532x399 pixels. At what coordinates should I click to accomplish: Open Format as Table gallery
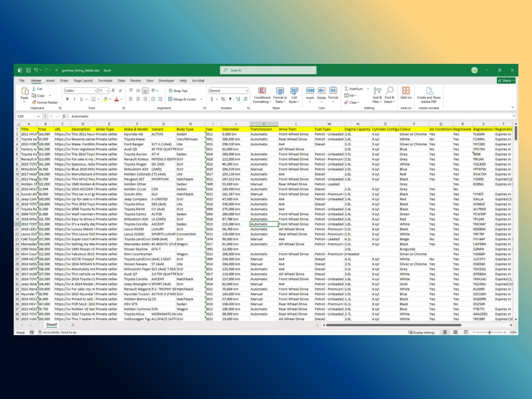(280, 95)
